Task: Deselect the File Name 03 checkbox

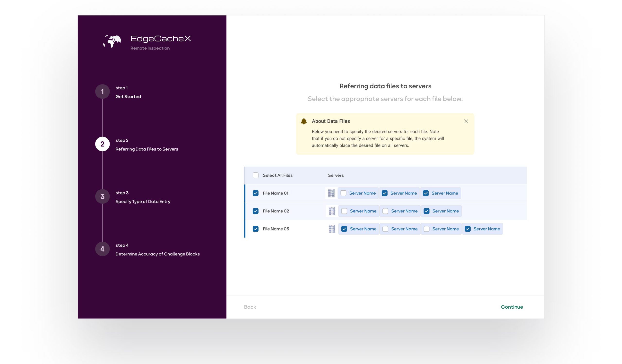Action: [255, 229]
